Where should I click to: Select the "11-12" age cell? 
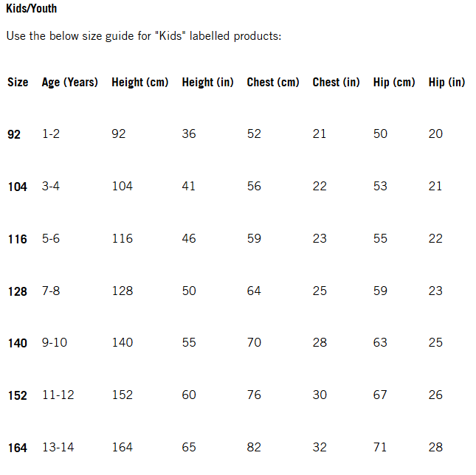58,395
